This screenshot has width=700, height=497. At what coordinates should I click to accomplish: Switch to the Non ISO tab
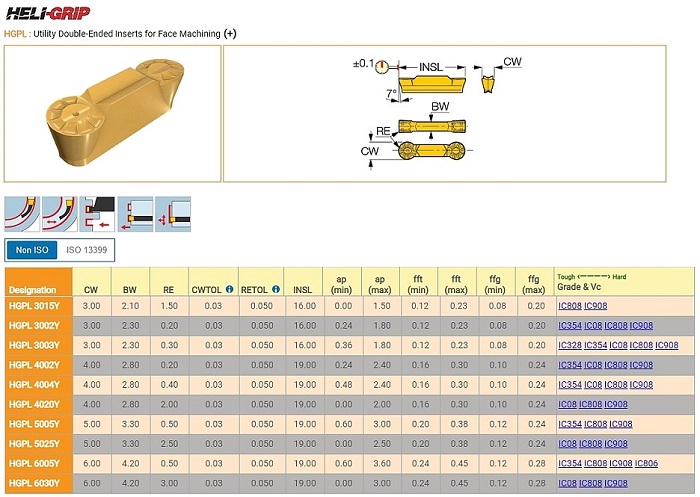coord(32,250)
